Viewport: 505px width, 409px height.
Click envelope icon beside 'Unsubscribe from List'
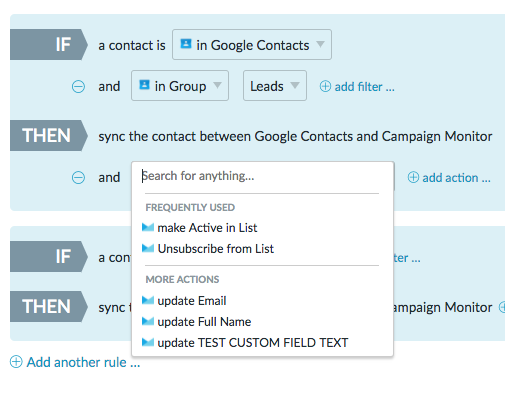click(x=148, y=248)
